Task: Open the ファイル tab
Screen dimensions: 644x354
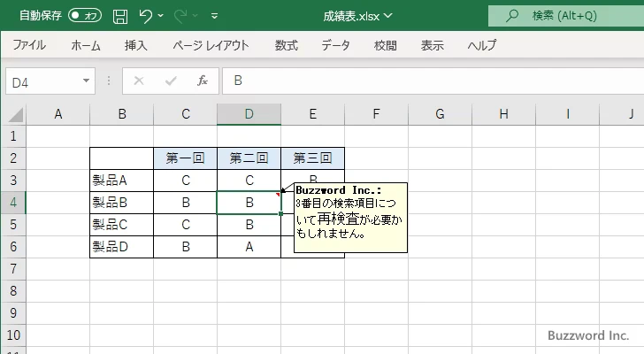Action: [29, 45]
